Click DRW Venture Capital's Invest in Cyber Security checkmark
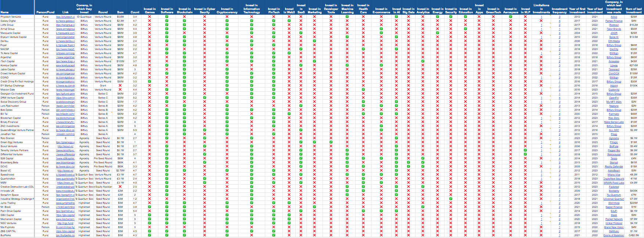Screen dimensions: 644x238 [205, 98]
